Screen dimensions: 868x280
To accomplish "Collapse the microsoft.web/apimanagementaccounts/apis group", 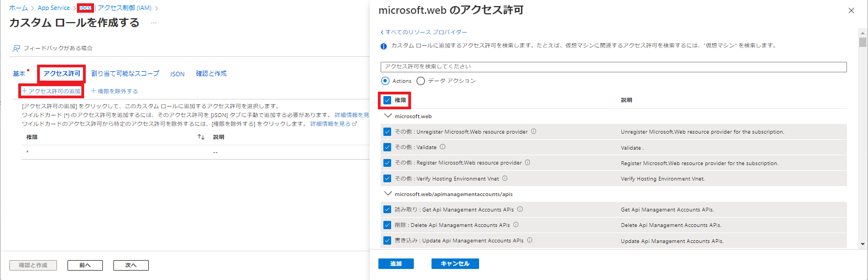I will pos(388,194).
